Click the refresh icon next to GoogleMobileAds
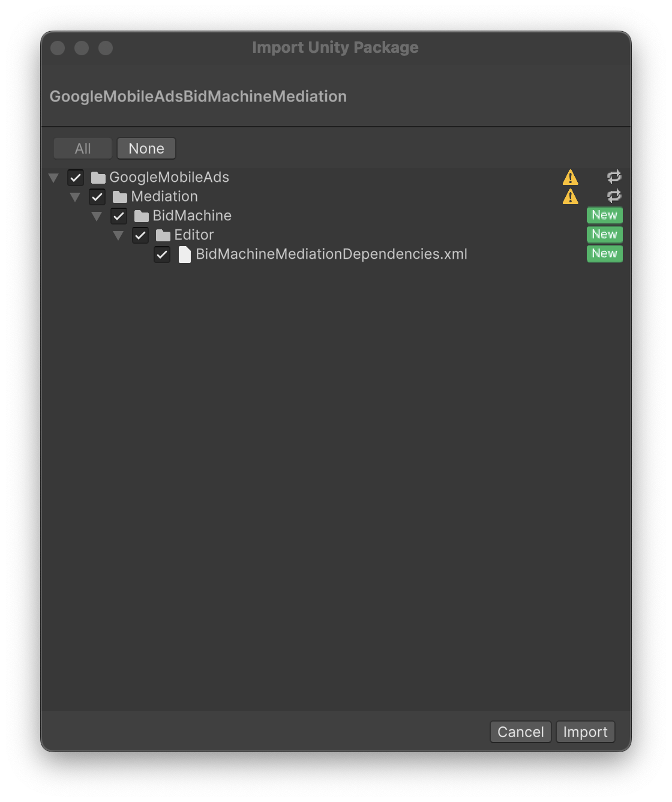This screenshot has width=672, height=802. pos(614,176)
